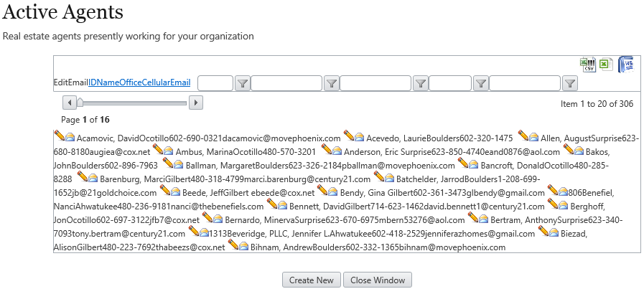This screenshot has height=294, width=644.
Task: Email envelope icon for Beede, Jeff
Action: point(175,191)
